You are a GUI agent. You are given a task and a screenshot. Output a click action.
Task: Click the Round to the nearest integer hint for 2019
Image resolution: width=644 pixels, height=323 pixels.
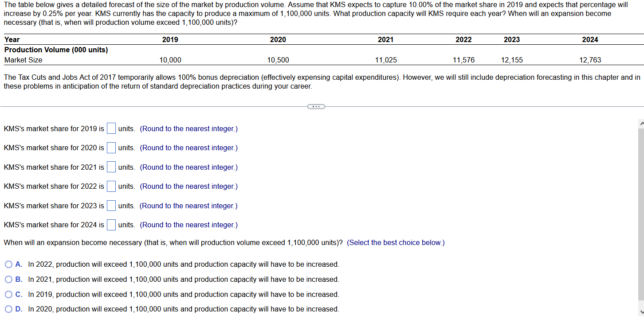click(188, 128)
